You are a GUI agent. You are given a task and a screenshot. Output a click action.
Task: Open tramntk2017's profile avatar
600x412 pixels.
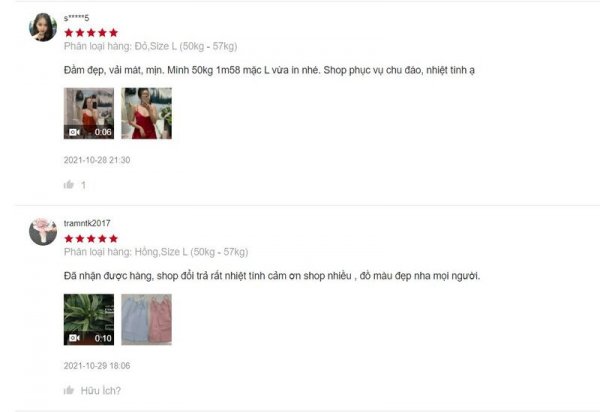click(43, 231)
